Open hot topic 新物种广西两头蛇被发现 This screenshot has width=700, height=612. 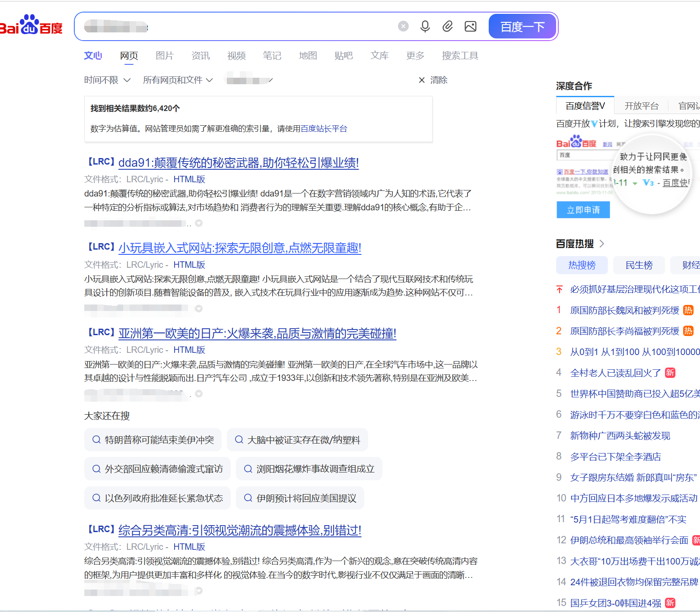click(x=620, y=436)
